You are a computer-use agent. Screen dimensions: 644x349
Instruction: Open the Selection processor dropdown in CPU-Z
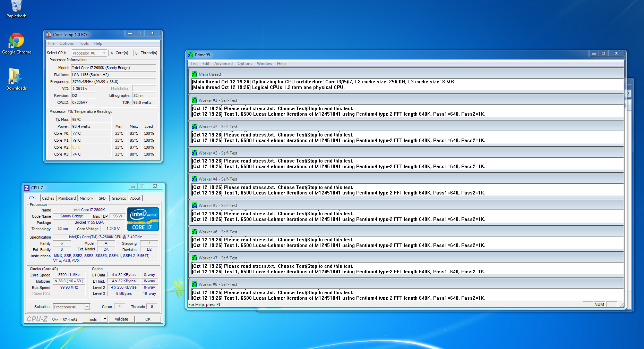click(x=71, y=307)
